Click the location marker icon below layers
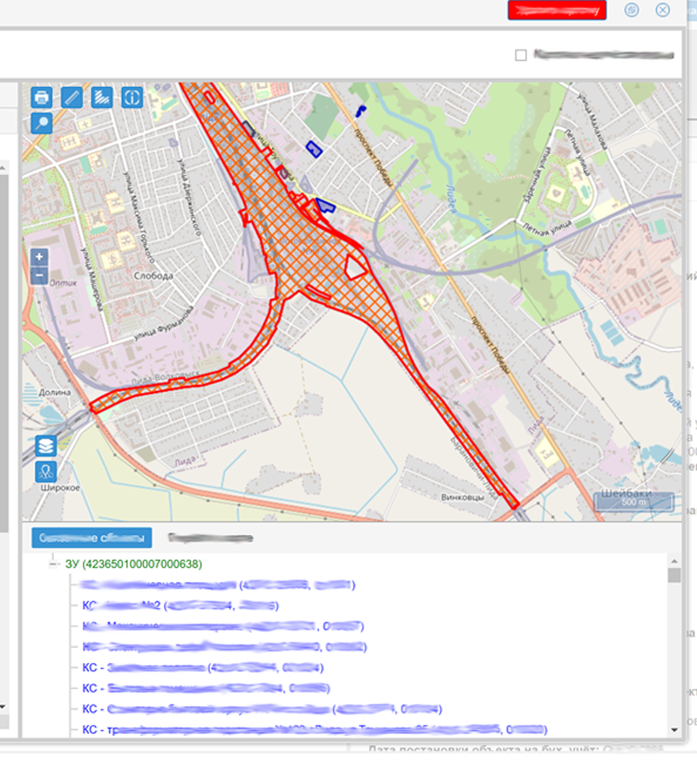This screenshot has height=784, width=697. pos(46,472)
